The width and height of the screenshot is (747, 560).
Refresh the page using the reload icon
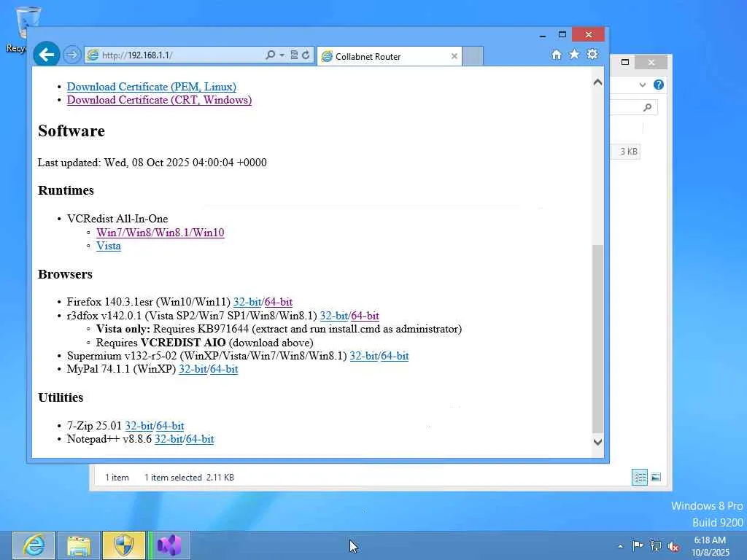(x=306, y=55)
